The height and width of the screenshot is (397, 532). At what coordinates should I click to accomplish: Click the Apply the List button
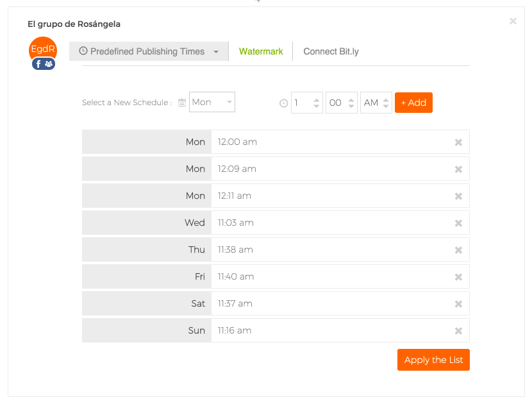coord(433,360)
